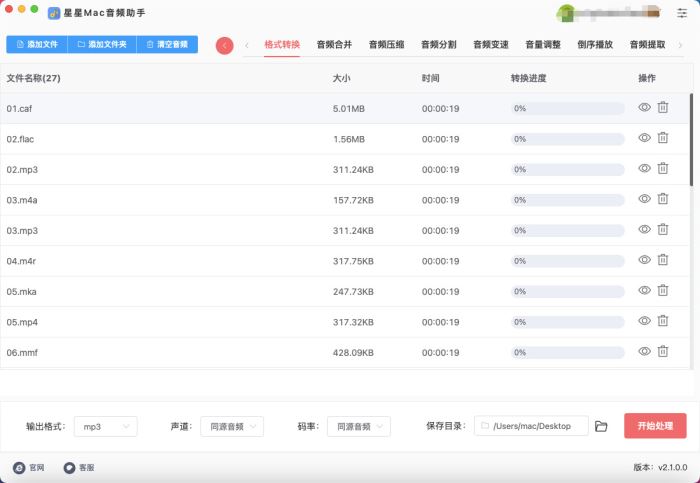Preview 02.flac using its eye icon

pyautogui.click(x=644, y=138)
